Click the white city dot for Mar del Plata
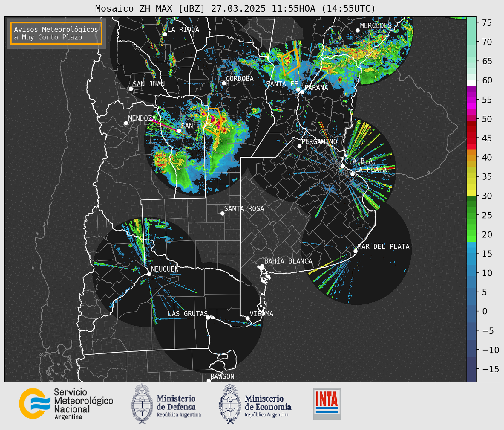 [356, 251]
